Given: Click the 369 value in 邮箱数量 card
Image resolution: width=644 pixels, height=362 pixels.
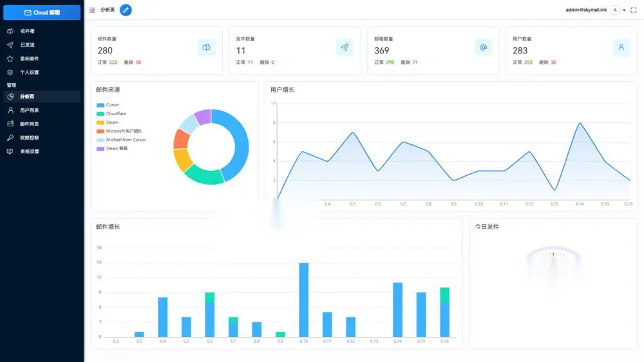Looking at the screenshot, I should coord(381,50).
